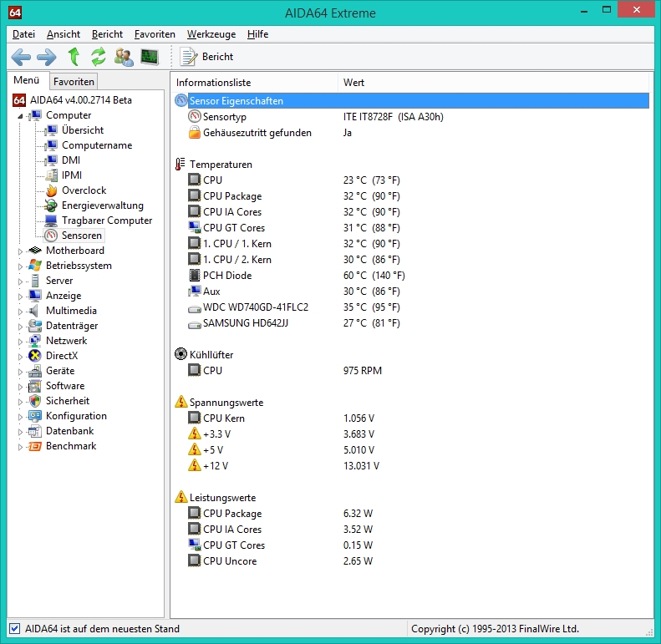Click the DirectX X logo icon
Screen dimensions: 661x644
[35, 356]
